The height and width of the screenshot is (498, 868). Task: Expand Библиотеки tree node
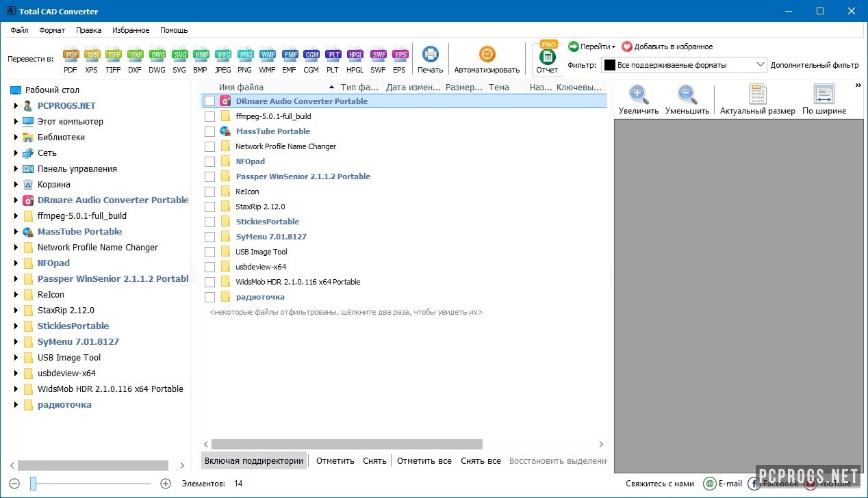click(16, 137)
